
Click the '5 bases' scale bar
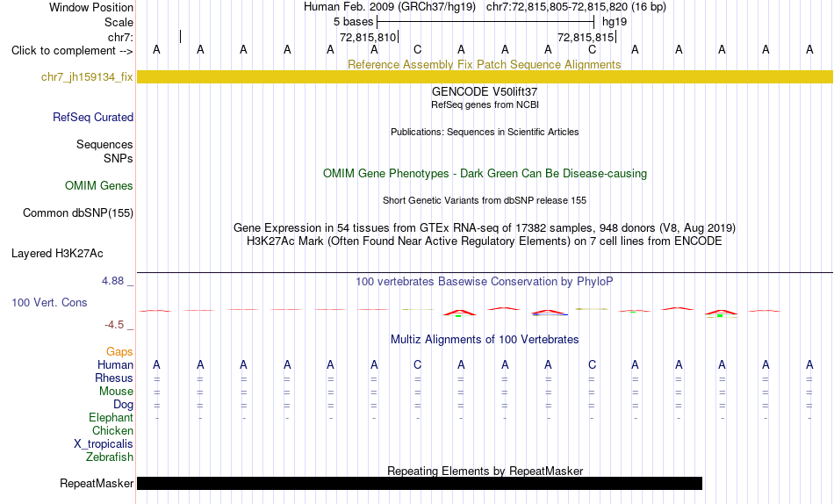tap(485, 22)
